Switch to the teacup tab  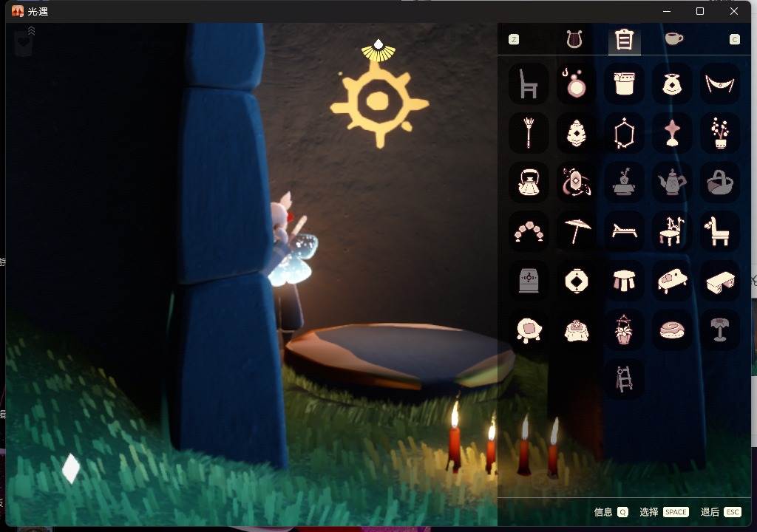click(x=674, y=38)
